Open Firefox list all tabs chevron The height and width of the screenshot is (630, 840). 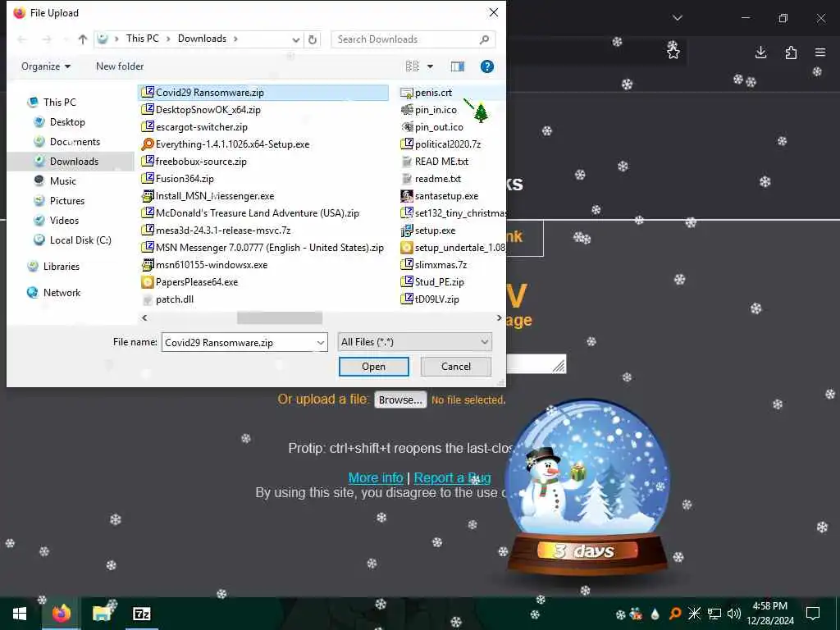(x=677, y=18)
